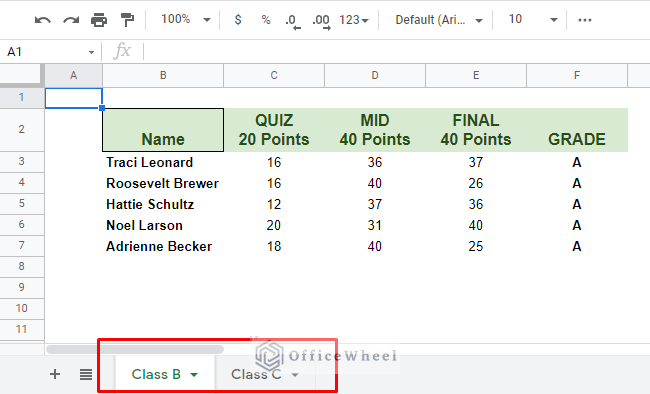This screenshot has height=394, width=650.
Task: Click the Redo icon
Action: tap(71, 19)
